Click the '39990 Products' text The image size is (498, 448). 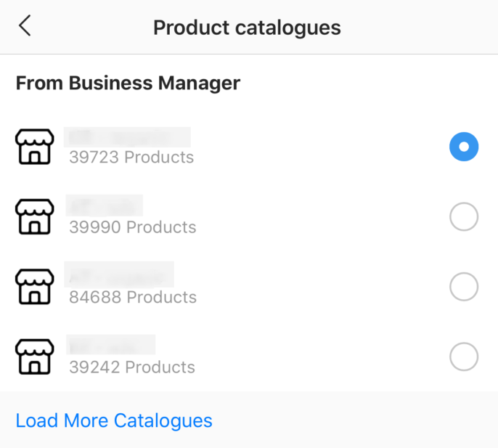tap(133, 227)
